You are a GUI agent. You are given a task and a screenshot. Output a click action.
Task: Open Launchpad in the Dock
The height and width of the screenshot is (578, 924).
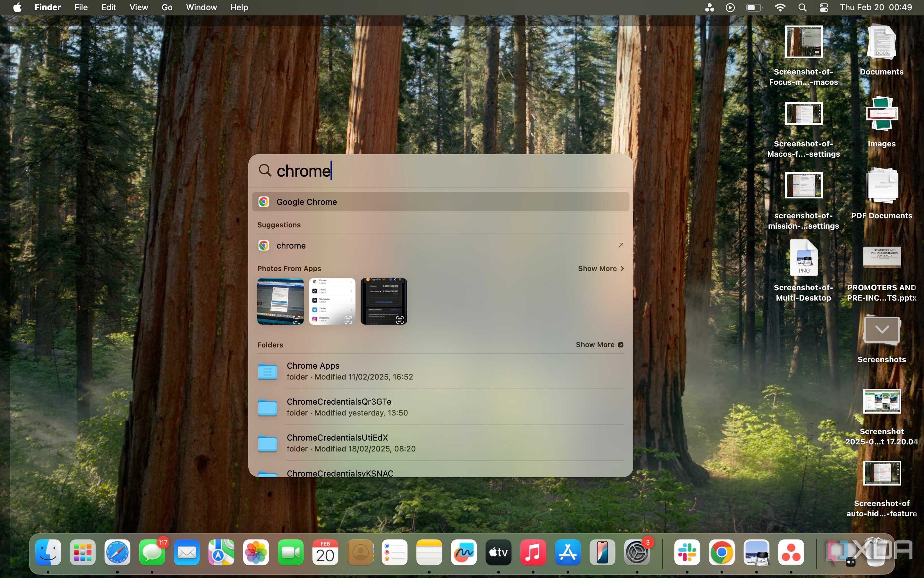[83, 552]
